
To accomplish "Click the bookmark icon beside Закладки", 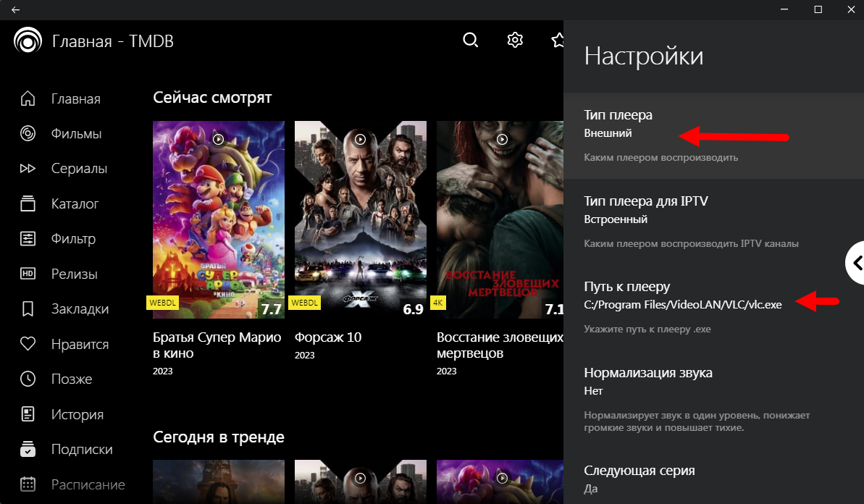I will [28, 309].
